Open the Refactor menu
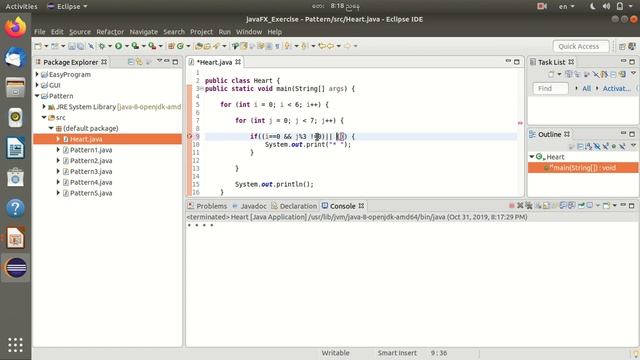Screen dimensions: 640x360 pos(110,32)
